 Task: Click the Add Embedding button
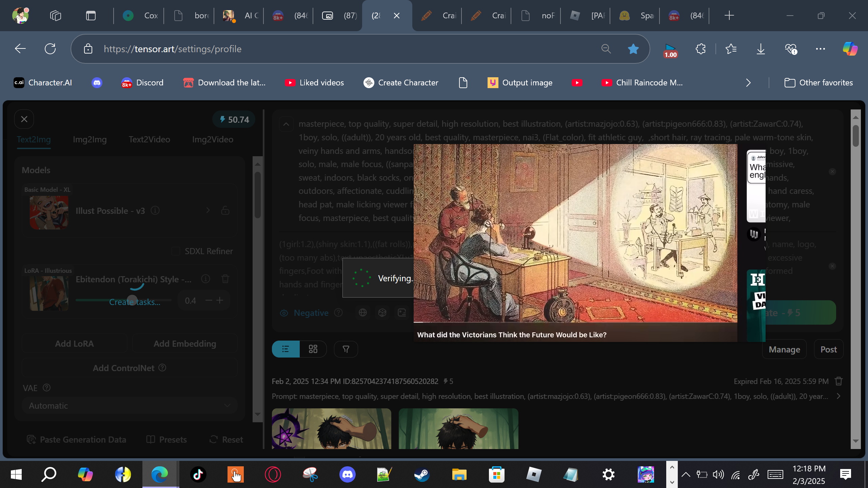click(185, 344)
